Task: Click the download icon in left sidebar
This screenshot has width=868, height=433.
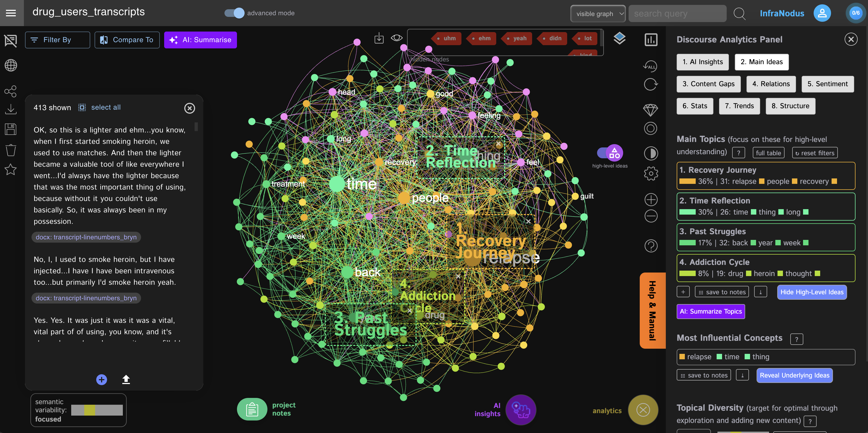Action: click(11, 109)
